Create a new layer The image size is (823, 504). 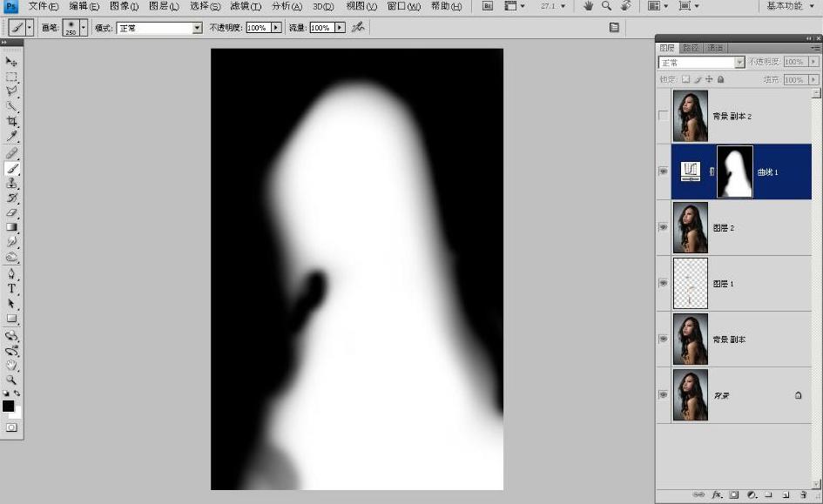point(786,494)
